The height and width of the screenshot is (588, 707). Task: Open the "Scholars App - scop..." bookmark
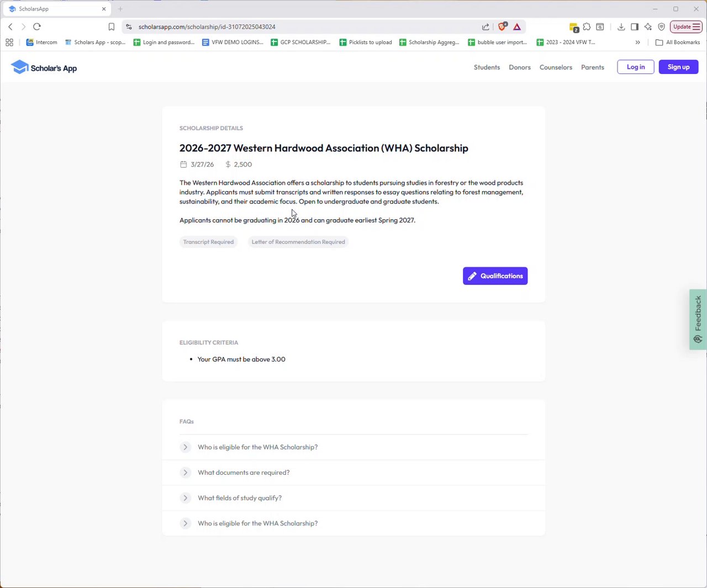tap(95, 42)
